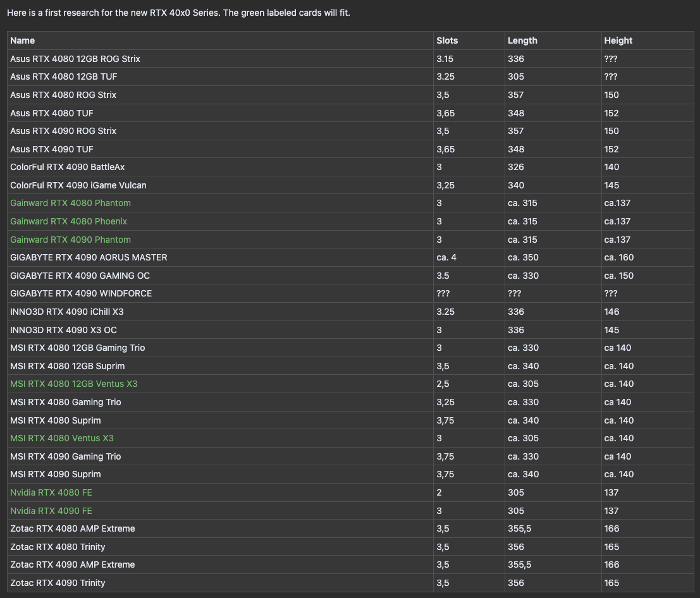Click green 'Gainward RTX 4080 Phoenix' text

(x=68, y=221)
